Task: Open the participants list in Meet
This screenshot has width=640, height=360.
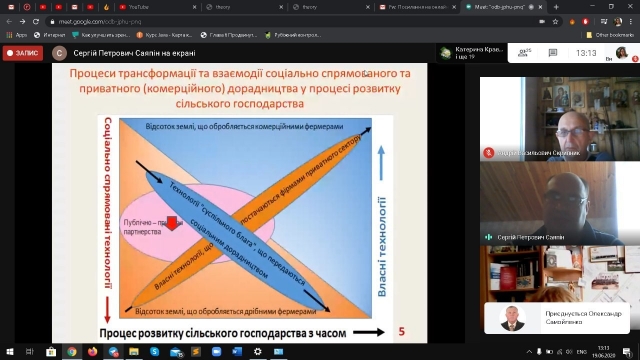Action: coord(524,53)
